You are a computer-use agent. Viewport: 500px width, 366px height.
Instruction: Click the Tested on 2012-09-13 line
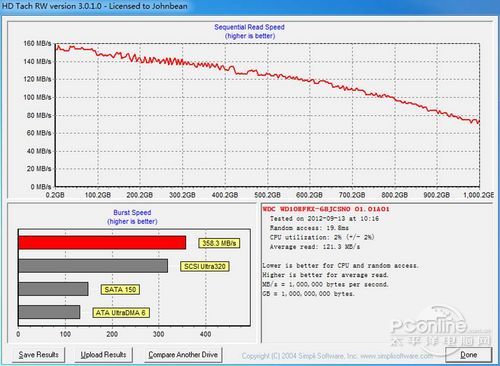pyautogui.click(x=324, y=219)
